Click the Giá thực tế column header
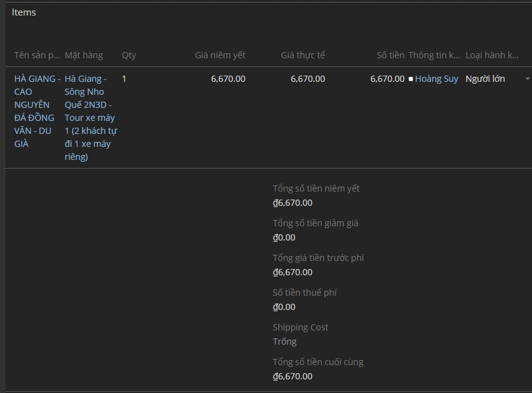 (x=303, y=55)
